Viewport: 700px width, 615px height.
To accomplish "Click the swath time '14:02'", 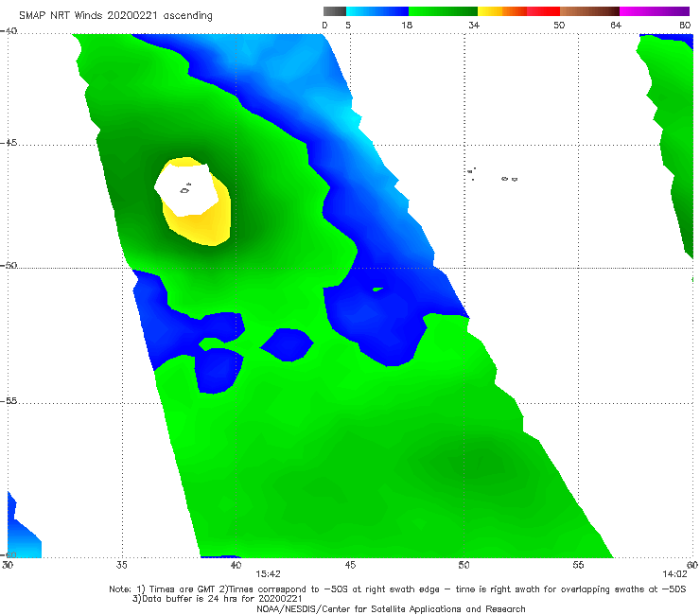I will click(x=674, y=574).
